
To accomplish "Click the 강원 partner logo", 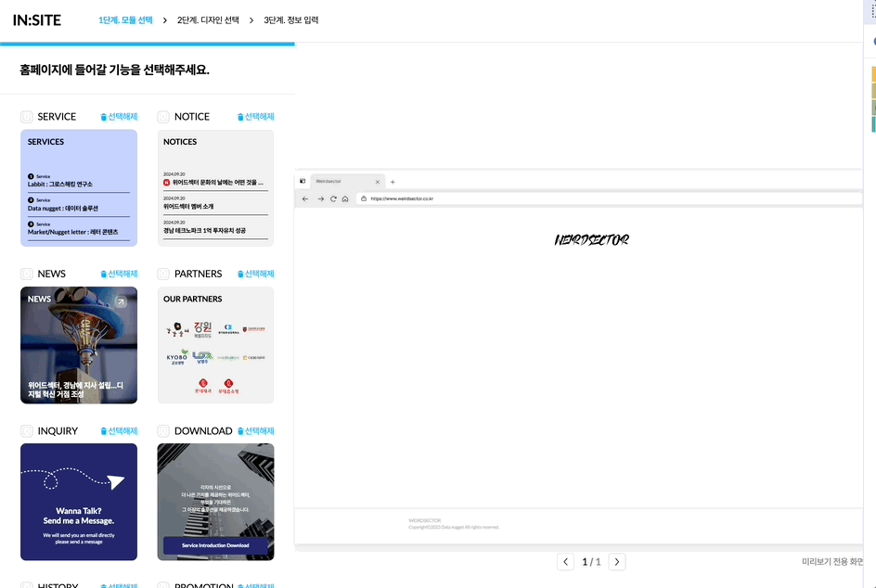I will pos(203,329).
